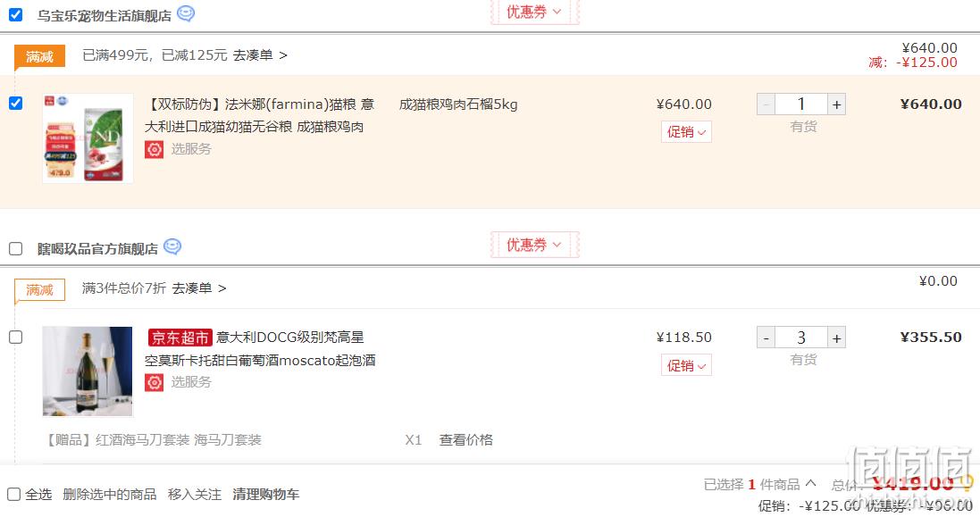
Task: Click the red 选服务 icon for cat food
Action: (x=155, y=149)
